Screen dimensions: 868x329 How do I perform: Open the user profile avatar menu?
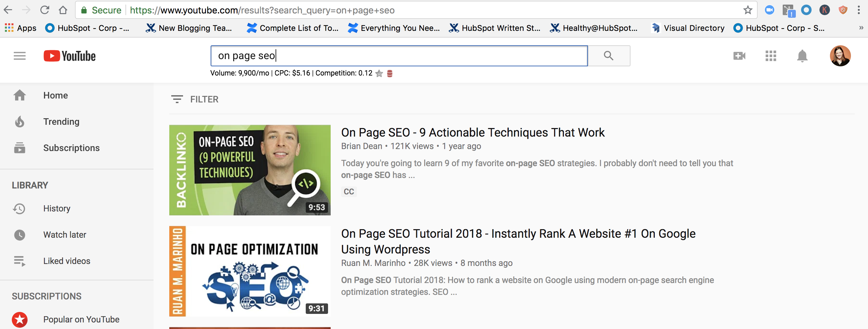(x=840, y=56)
